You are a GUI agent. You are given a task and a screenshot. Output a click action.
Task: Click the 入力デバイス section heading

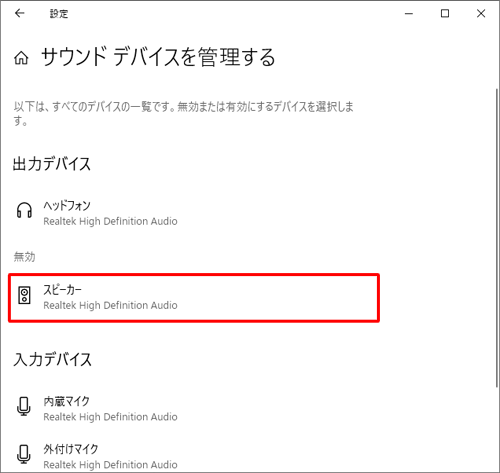pos(52,360)
